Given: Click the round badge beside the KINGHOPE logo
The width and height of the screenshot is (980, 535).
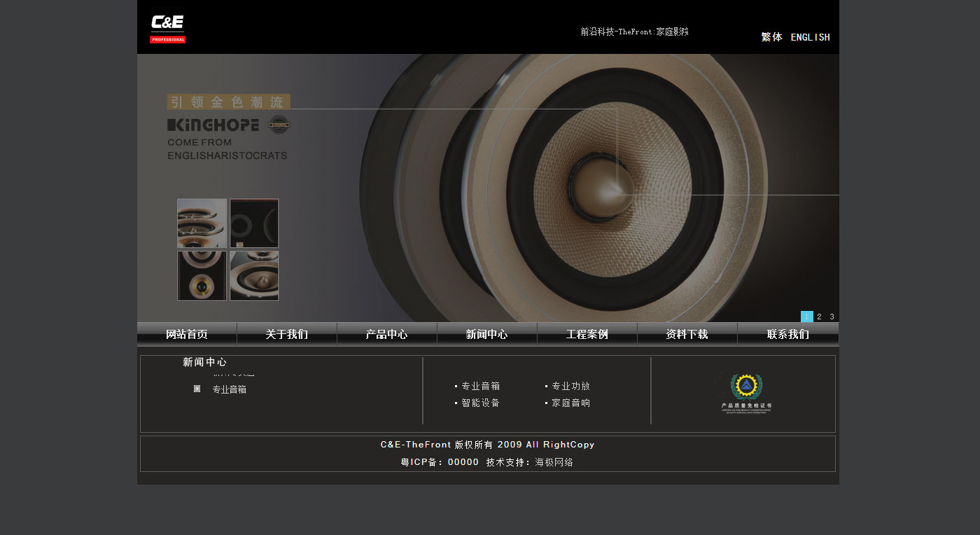Looking at the screenshot, I should click(x=279, y=125).
